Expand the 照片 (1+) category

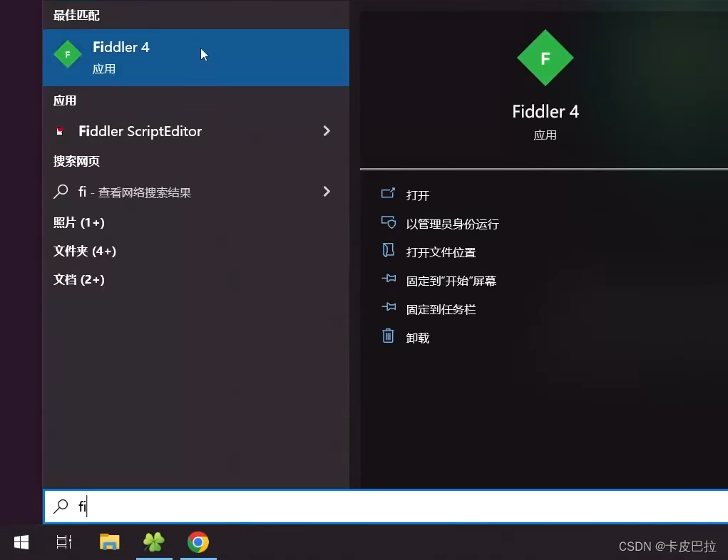79,223
